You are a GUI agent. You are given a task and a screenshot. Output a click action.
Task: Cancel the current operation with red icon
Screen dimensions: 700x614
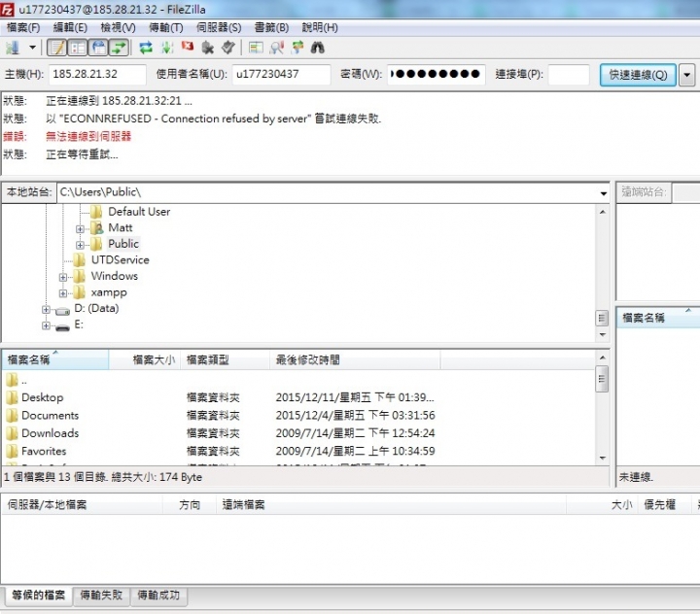(x=188, y=47)
